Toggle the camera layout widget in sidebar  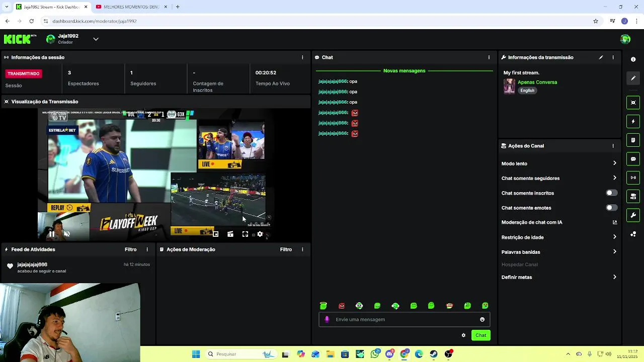coord(633,197)
